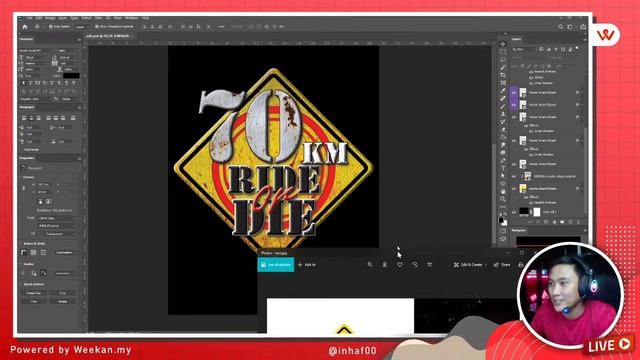Select the Lasso tool
Viewport: 640px width, 360px height.
point(503,60)
